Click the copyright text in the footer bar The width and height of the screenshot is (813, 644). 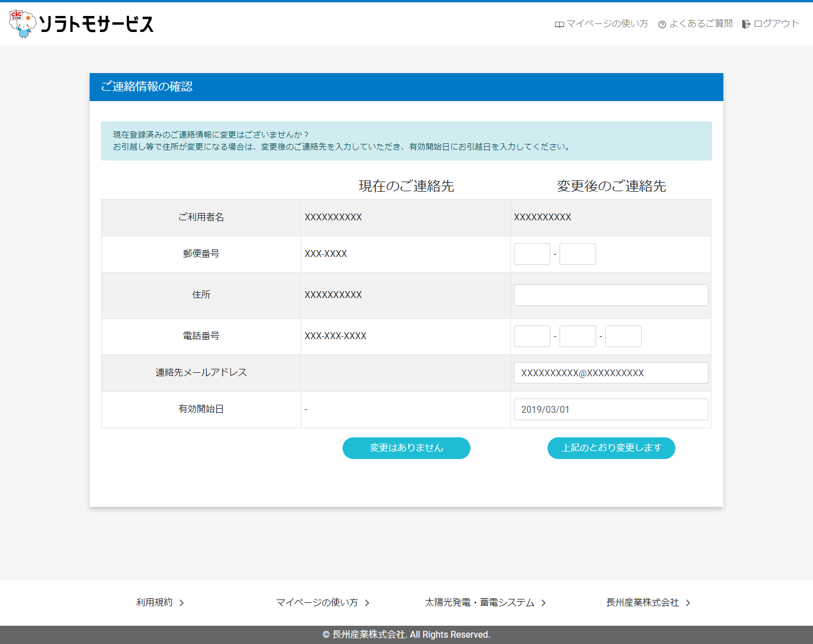tap(406, 635)
